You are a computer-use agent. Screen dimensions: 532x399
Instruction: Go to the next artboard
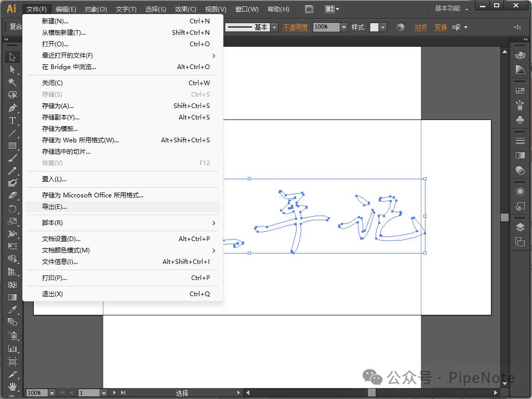tap(114, 393)
